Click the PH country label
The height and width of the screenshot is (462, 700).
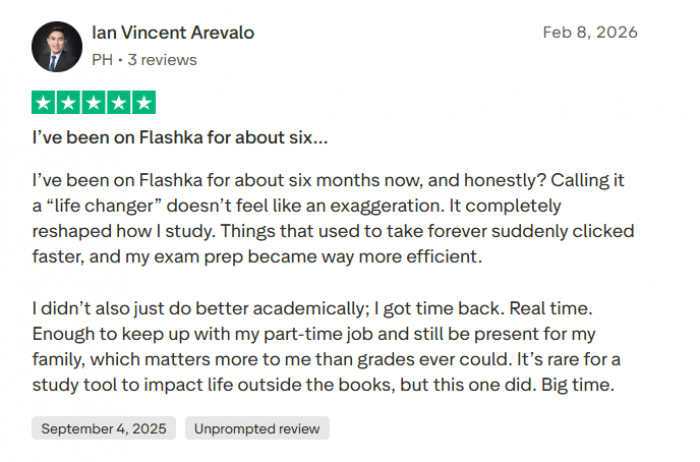(101, 60)
